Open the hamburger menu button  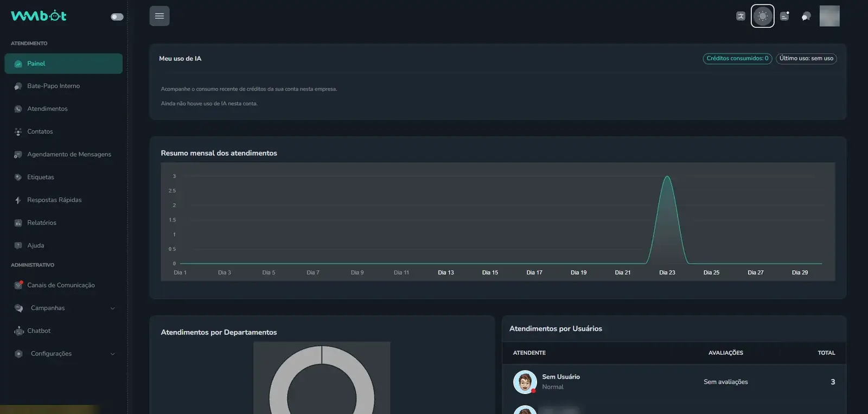[159, 16]
